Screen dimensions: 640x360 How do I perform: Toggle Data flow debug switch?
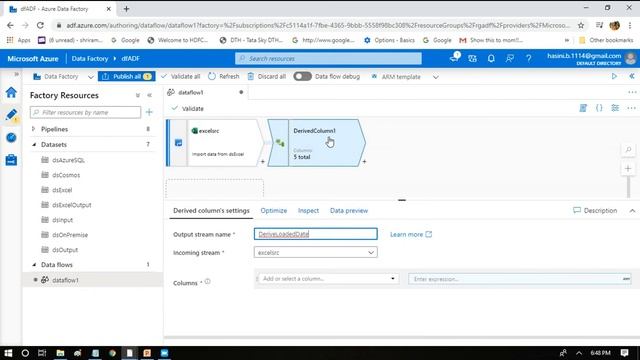[x=302, y=76]
